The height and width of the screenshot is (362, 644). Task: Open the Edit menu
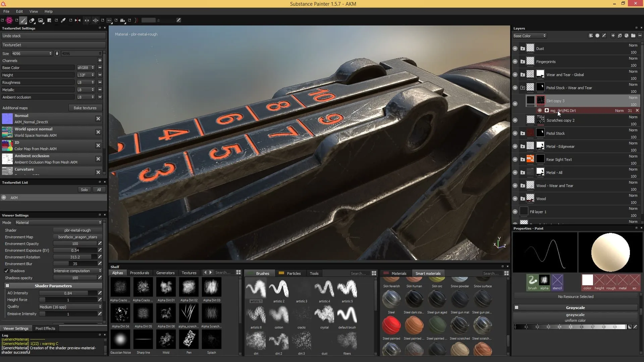[19, 11]
